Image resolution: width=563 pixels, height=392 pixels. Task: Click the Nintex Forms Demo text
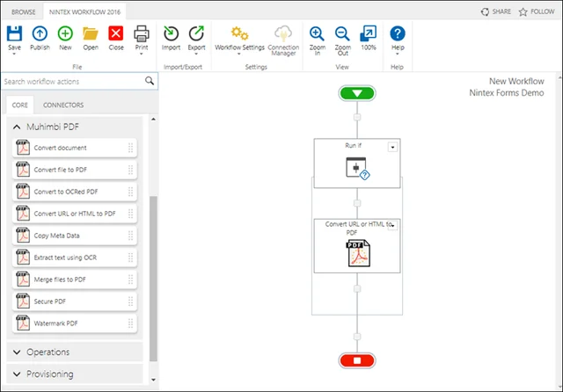coord(507,93)
